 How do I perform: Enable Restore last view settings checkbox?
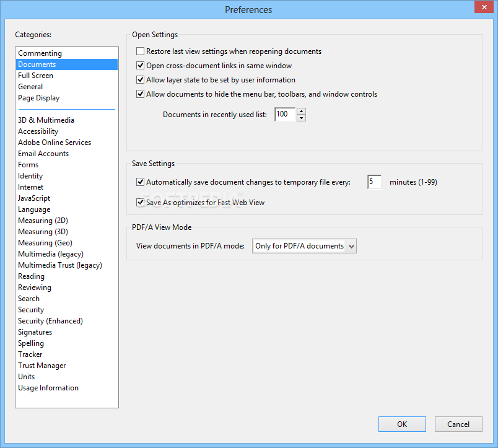coord(140,51)
